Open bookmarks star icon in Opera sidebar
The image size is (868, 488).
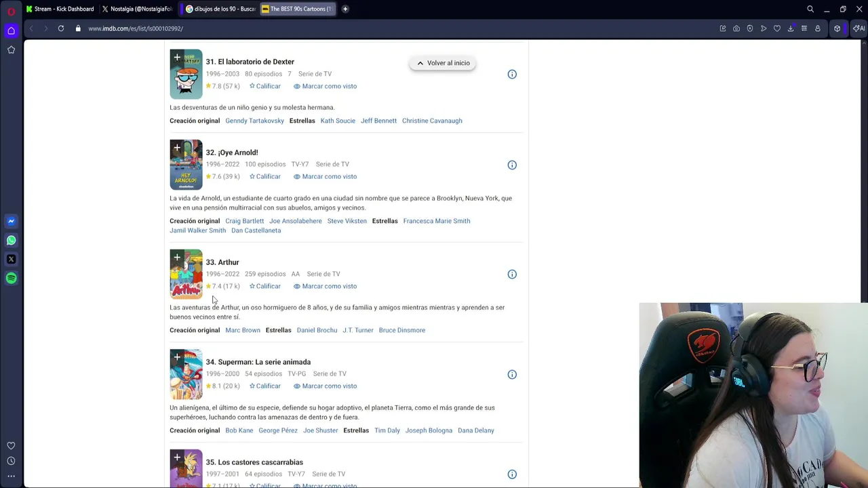(11, 49)
